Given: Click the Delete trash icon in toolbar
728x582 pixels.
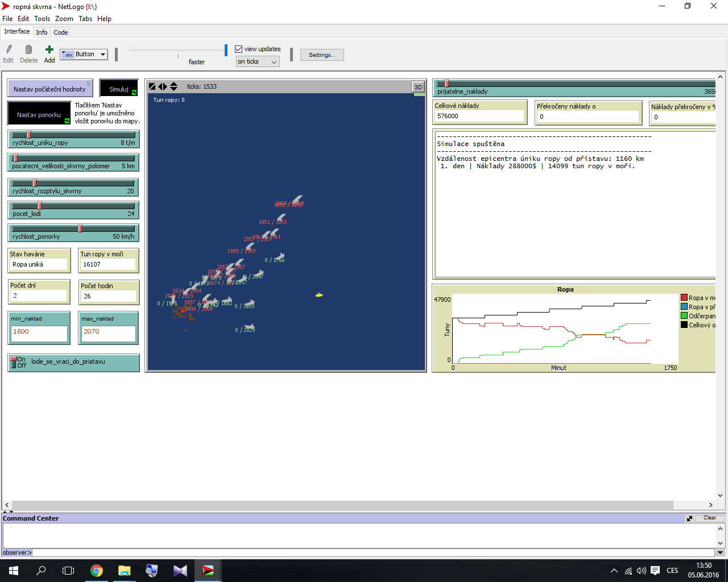Looking at the screenshot, I should [28, 50].
